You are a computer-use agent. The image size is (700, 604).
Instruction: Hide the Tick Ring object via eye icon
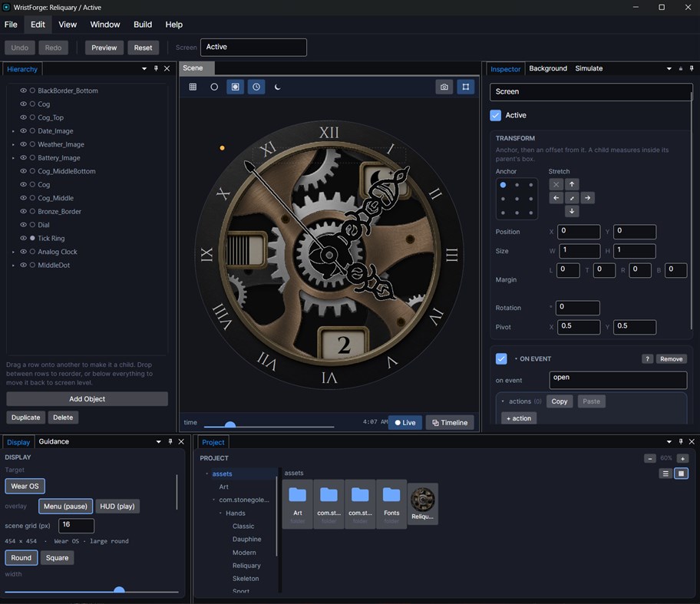[23, 238]
